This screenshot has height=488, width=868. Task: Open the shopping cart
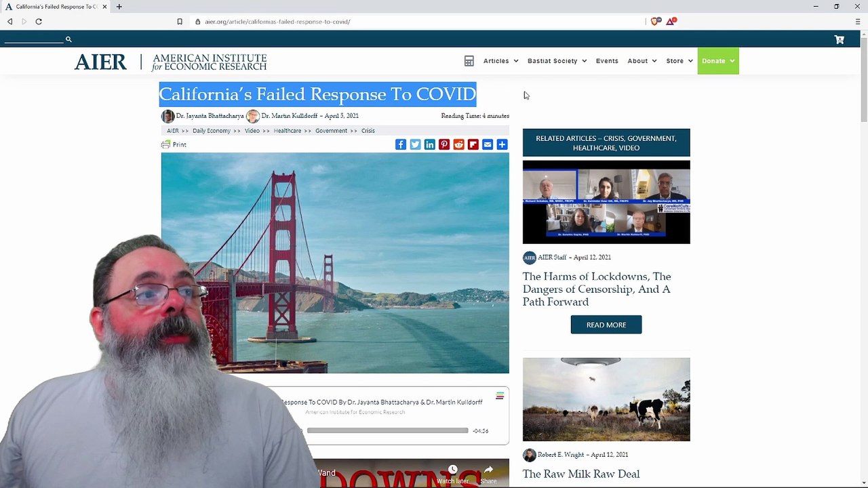[x=839, y=39]
